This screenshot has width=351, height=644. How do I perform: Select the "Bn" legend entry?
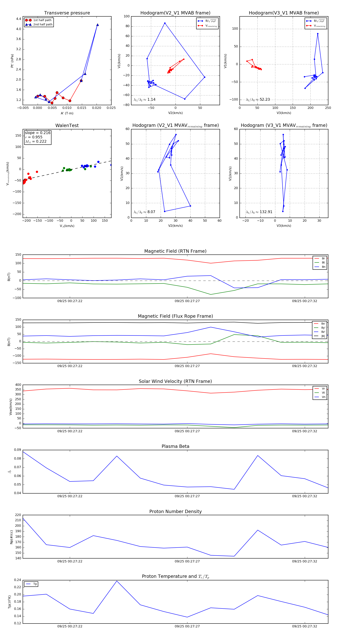[320, 267]
